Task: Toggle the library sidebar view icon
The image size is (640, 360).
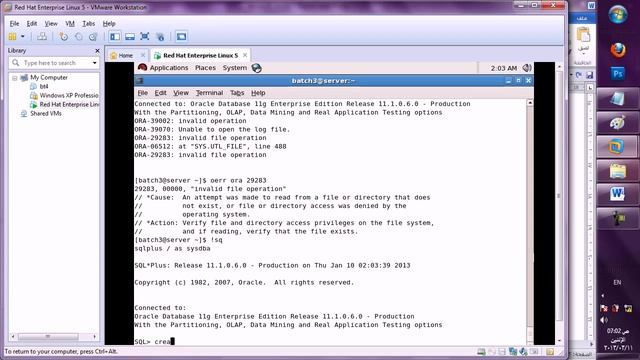Action: pyautogui.click(x=115, y=37)
